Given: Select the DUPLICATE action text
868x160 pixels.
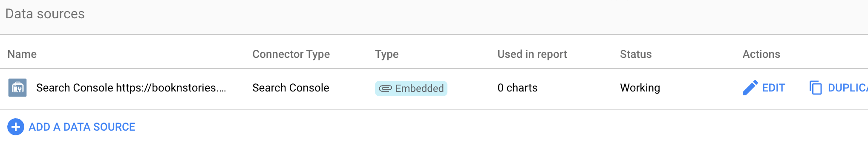Looking at the screenshot, I should tap(848, 88).
